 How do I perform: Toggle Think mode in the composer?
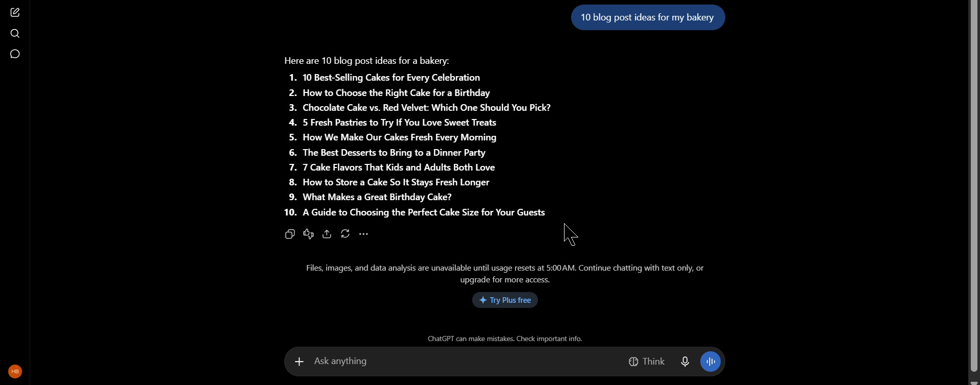[647, 362]
